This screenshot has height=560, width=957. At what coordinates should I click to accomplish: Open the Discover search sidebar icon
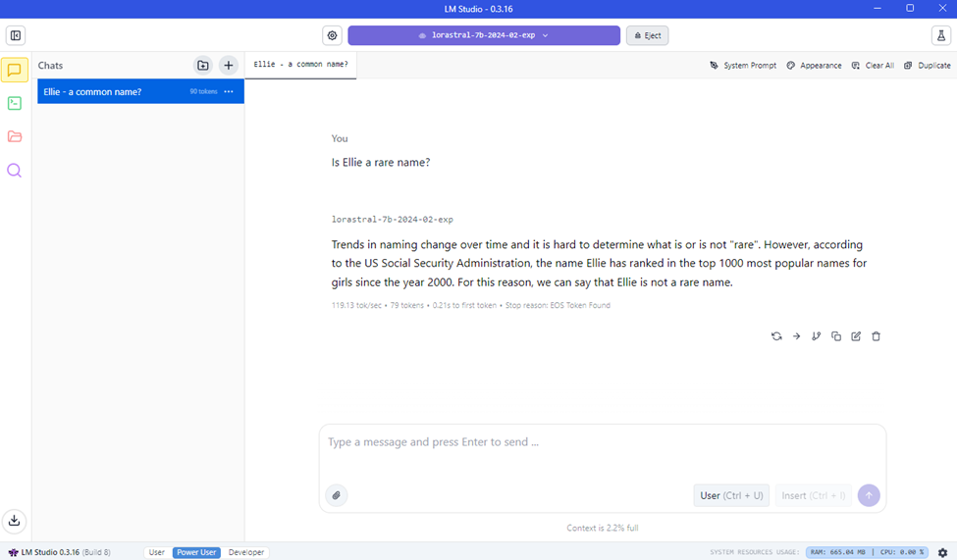pyautogui.click(x=15, y=171)
